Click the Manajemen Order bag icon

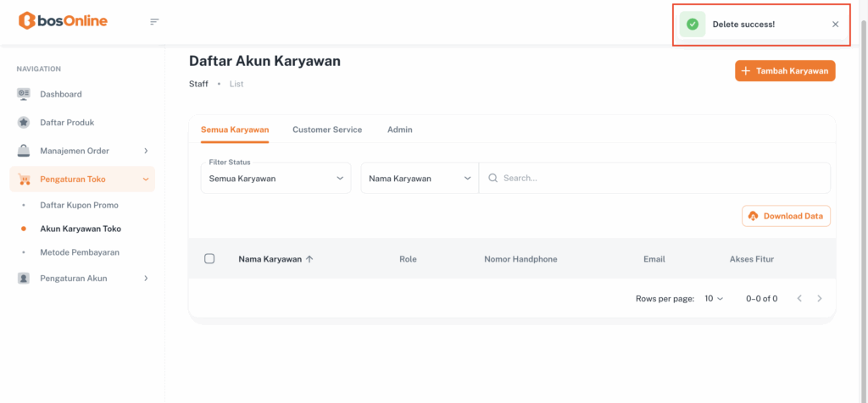[x=24, y=151]
